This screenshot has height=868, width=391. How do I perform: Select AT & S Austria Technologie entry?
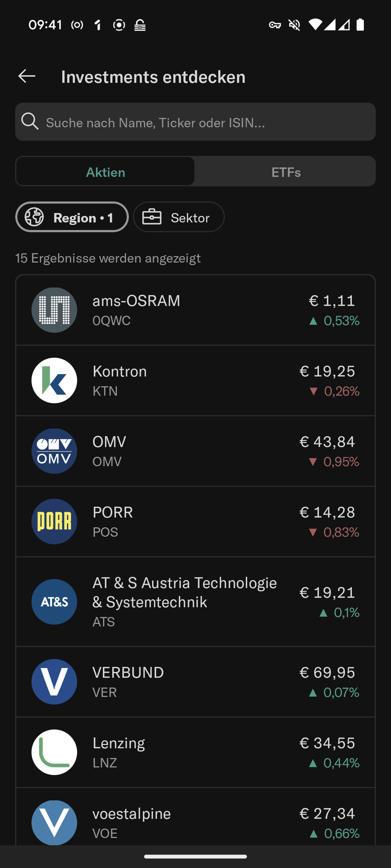click(185, 592)
